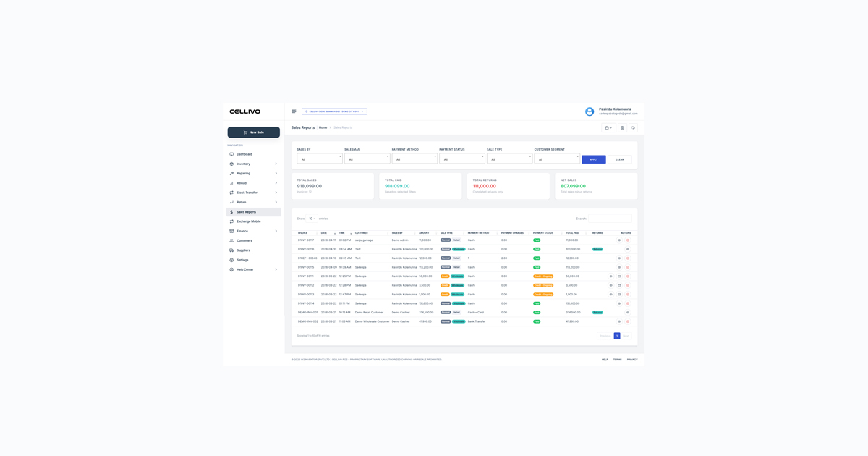The image size is (868, 456).
Task: Open the Terms footer link
Action: tap(618, 360)
